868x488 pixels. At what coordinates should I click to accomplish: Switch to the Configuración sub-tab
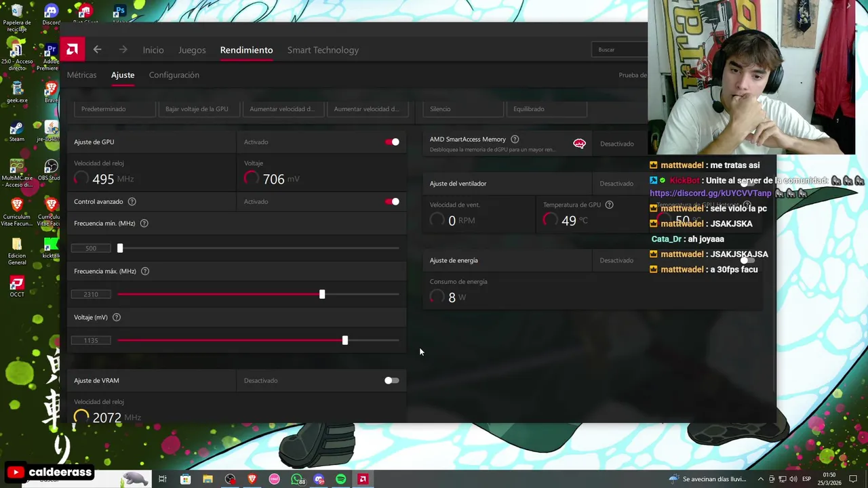(174, 75)
